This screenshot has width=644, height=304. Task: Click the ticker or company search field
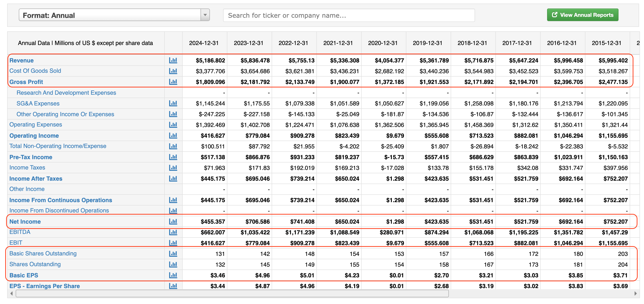(349, 15)
